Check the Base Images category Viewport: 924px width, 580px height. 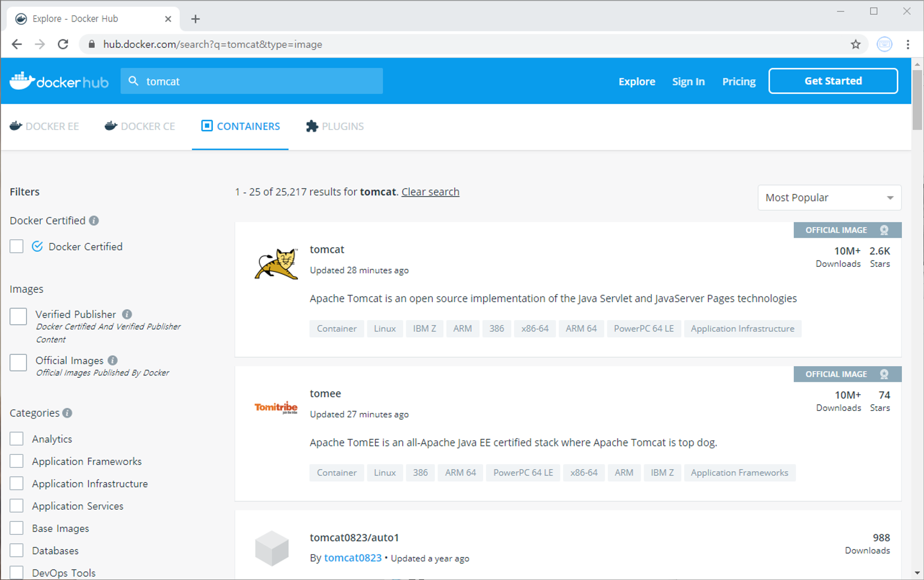pyautogui.click(x=17, y=528)
